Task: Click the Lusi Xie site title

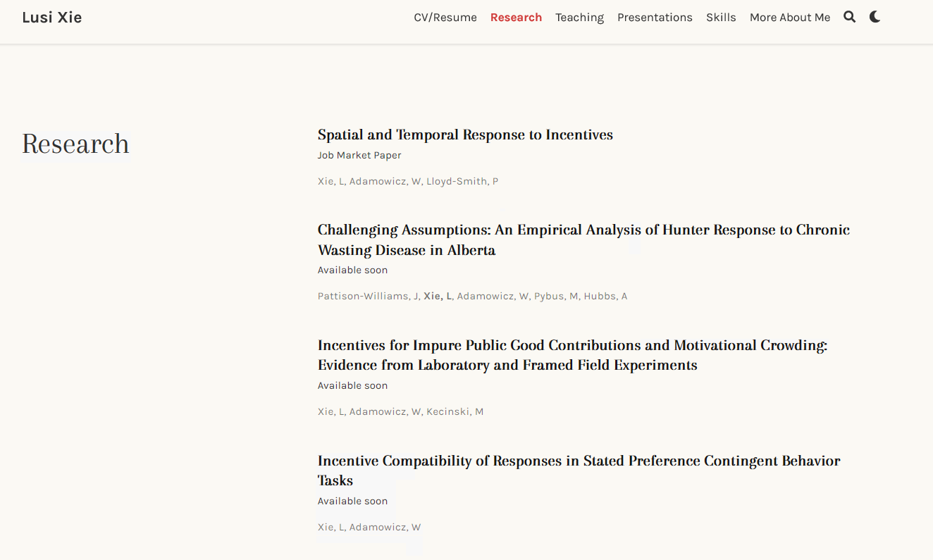Action: click(52, 18)
